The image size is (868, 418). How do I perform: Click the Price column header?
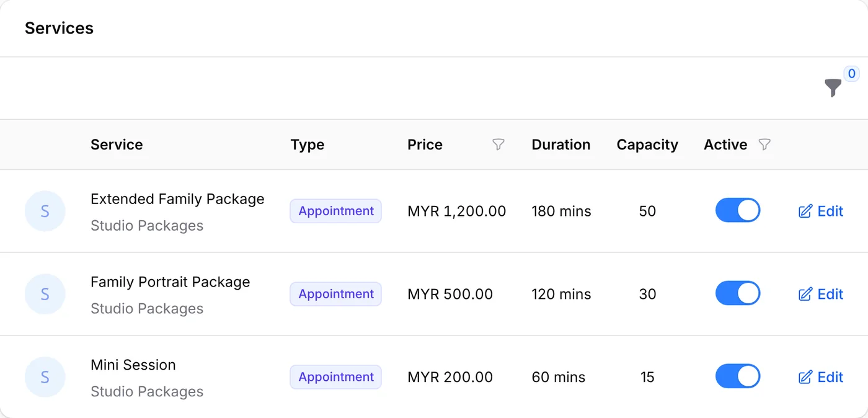click(425, 145)
